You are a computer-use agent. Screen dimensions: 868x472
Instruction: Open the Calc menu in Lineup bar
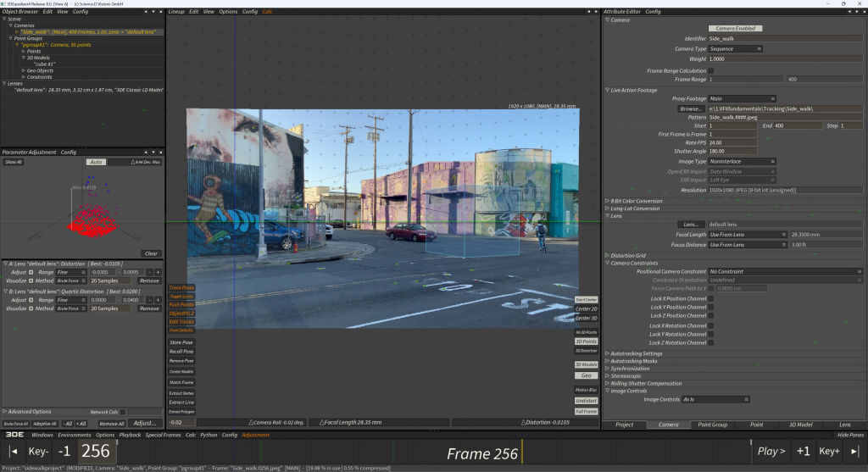click(x=267, y=12)
